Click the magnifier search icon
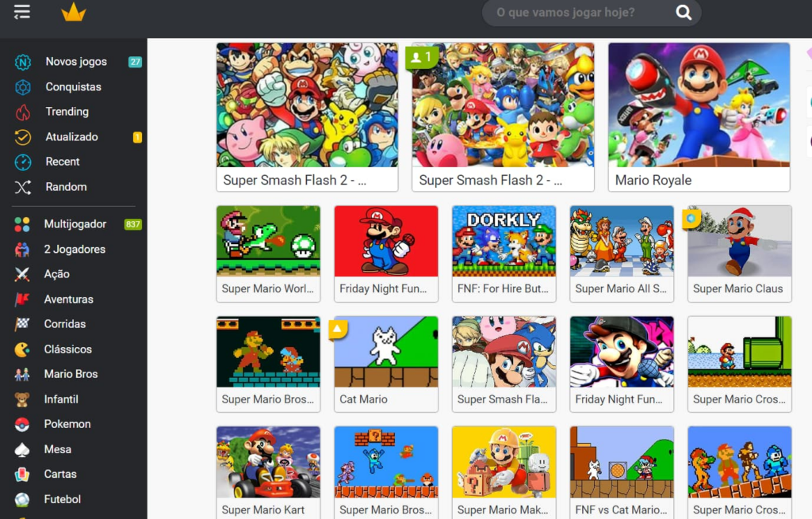This screenshot has width=812, height=519. (684, 13)
